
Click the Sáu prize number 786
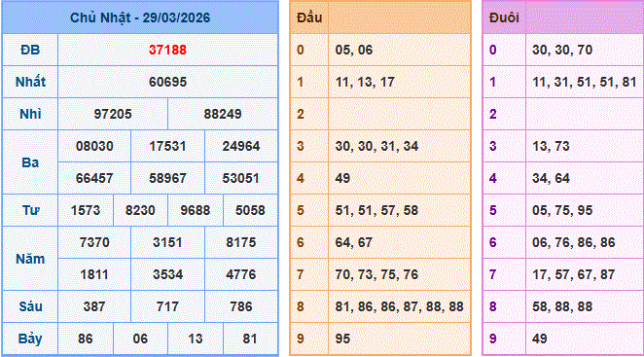coord(241,306)
